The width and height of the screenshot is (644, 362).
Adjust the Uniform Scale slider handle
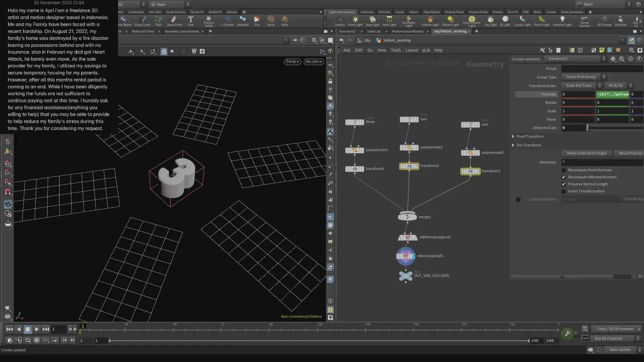tap(587, 128)
